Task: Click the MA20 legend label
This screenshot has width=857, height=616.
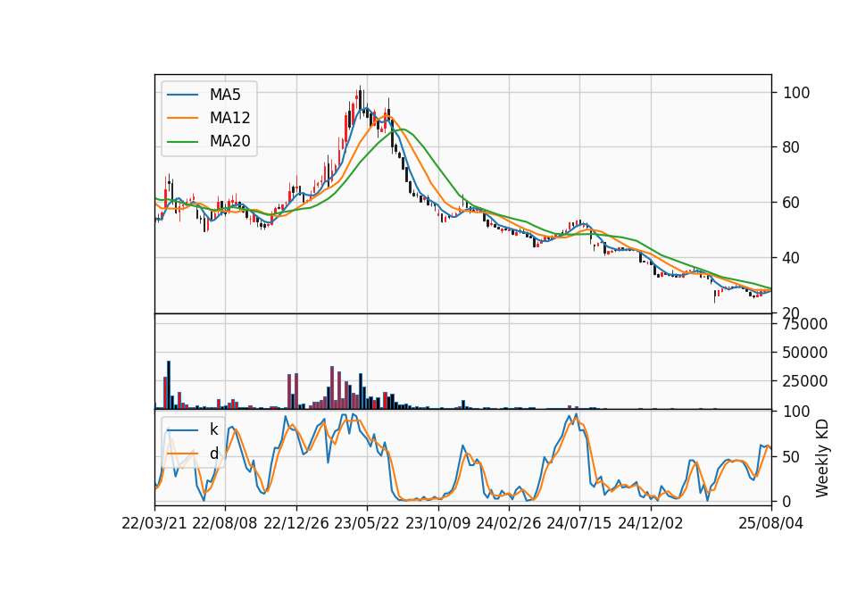Action: 229,141
